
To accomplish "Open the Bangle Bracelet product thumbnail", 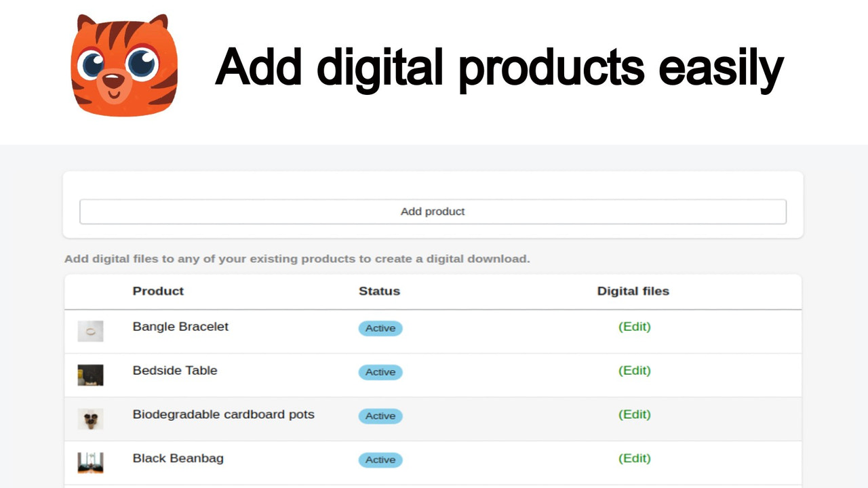I will point(90,331).
